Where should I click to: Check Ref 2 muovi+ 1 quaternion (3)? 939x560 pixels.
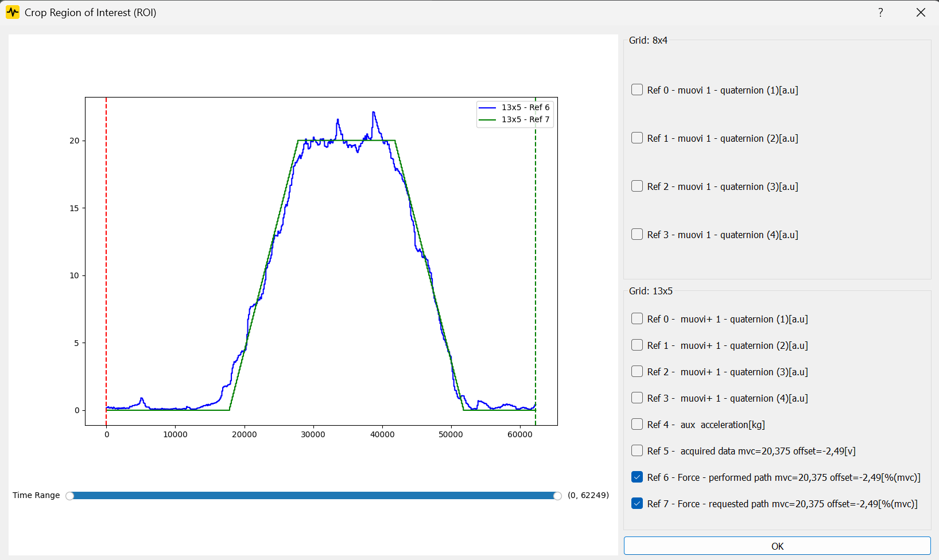[x=637, y=371]
